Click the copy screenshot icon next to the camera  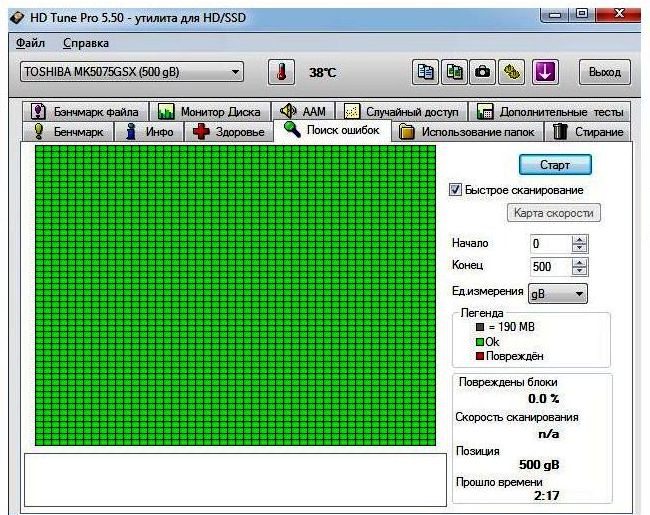pos(454,72)
